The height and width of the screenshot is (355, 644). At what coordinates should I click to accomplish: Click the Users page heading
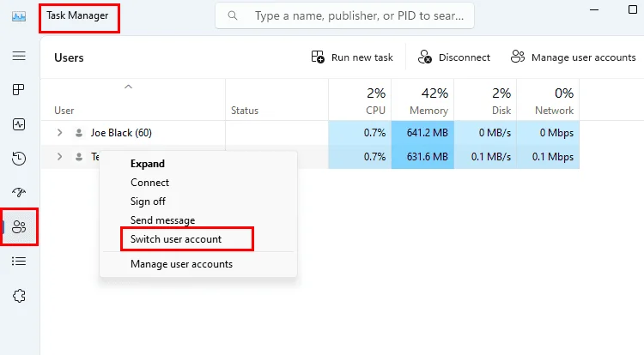click(69, 57)
